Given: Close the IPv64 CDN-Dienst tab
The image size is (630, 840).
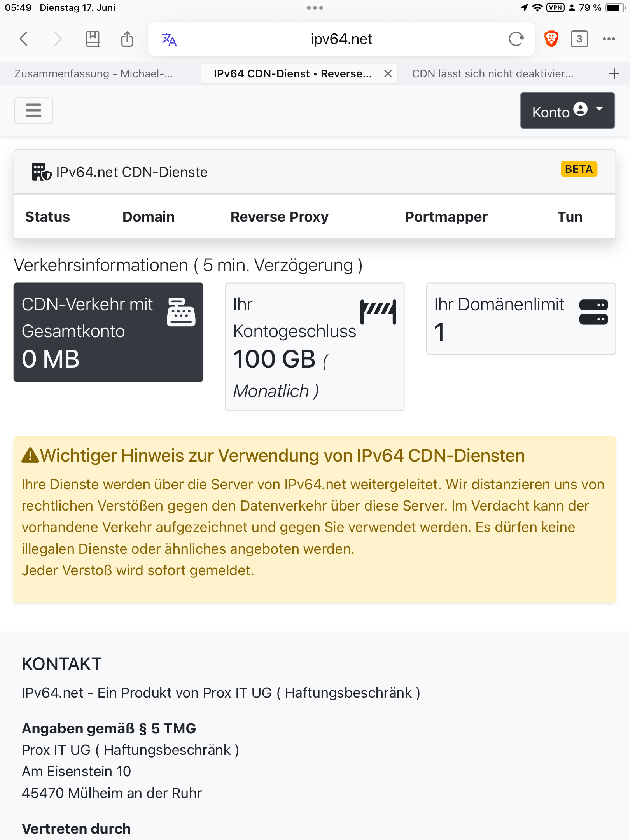Looking at the screenshot, I should pos(388,74).
